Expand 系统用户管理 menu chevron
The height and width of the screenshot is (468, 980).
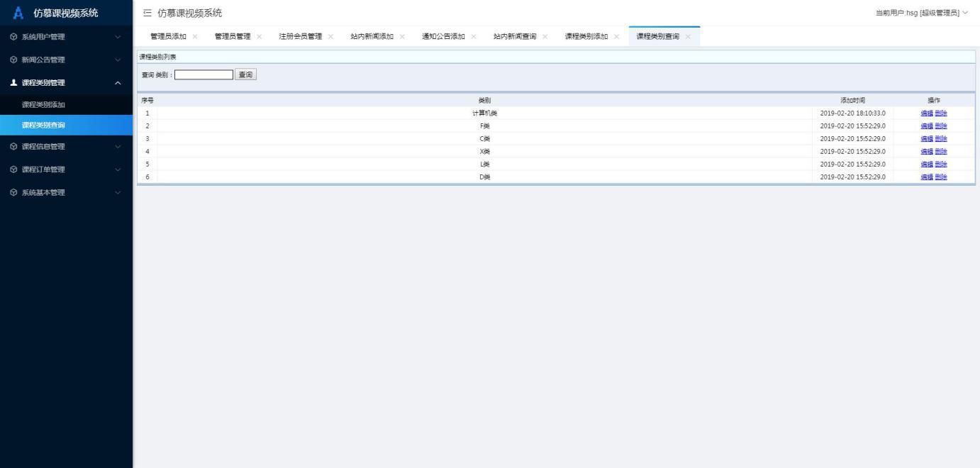pos(118,37)
